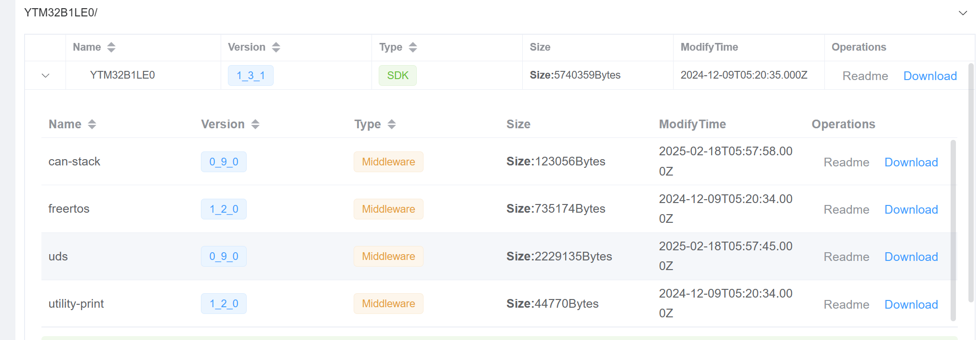Screen dimensions: 980x340
Task: Click the uds Middleware type tag
Action: [x=388, y=257]
